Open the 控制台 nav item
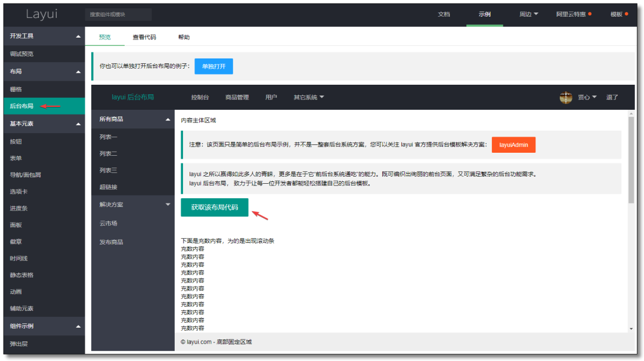This screenshot has width=644, height=361. pyautogui.click(x=200, y=97)
